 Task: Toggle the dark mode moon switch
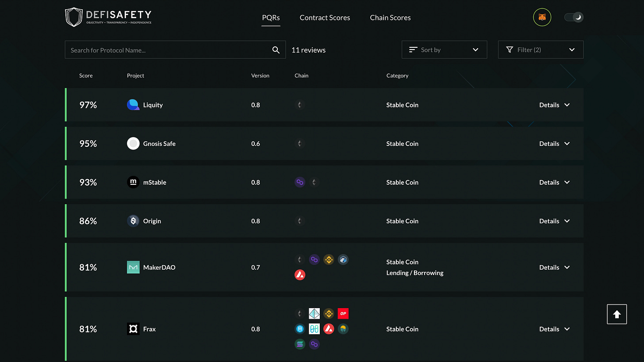[x=574, y=17]
